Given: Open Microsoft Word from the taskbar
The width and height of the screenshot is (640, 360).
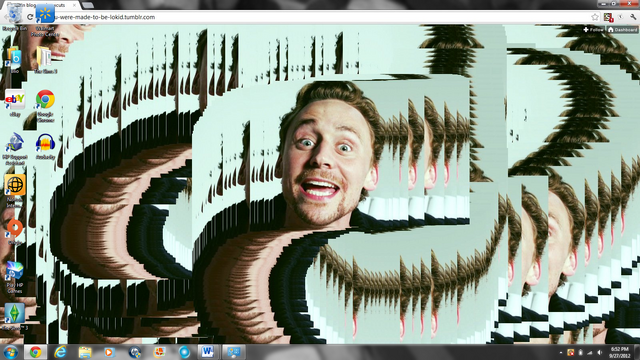Looking at the screenshot, I should (207, 352).
